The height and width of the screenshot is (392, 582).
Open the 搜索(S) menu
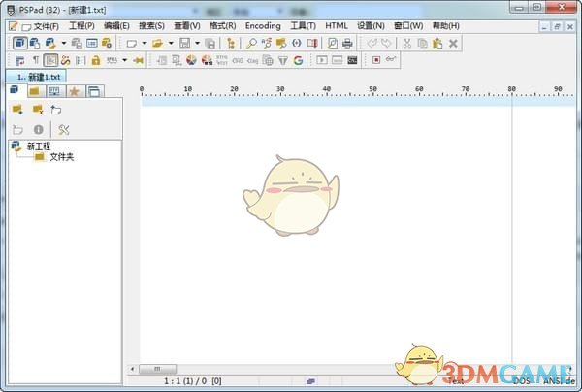coord(152,26)
